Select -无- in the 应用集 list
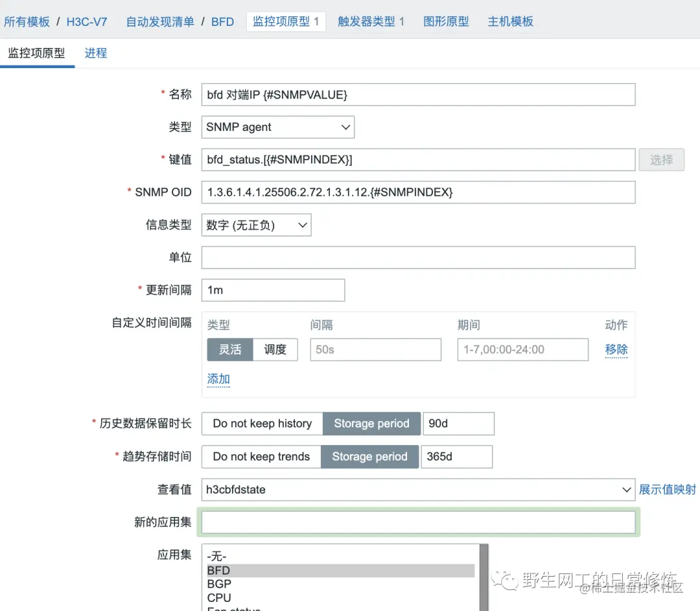The height and width of the screenshot is (611, 700). pos(341,557)
